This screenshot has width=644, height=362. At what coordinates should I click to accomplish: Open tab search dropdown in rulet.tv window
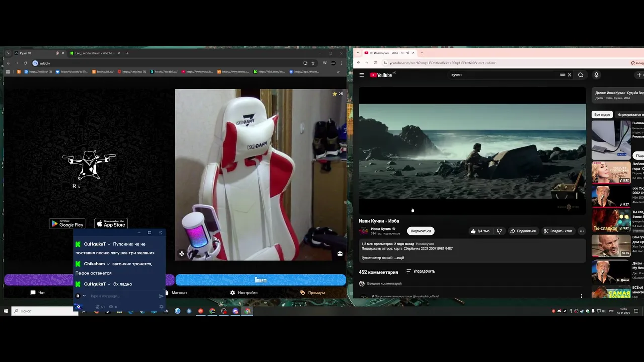(x=8, y=53)
